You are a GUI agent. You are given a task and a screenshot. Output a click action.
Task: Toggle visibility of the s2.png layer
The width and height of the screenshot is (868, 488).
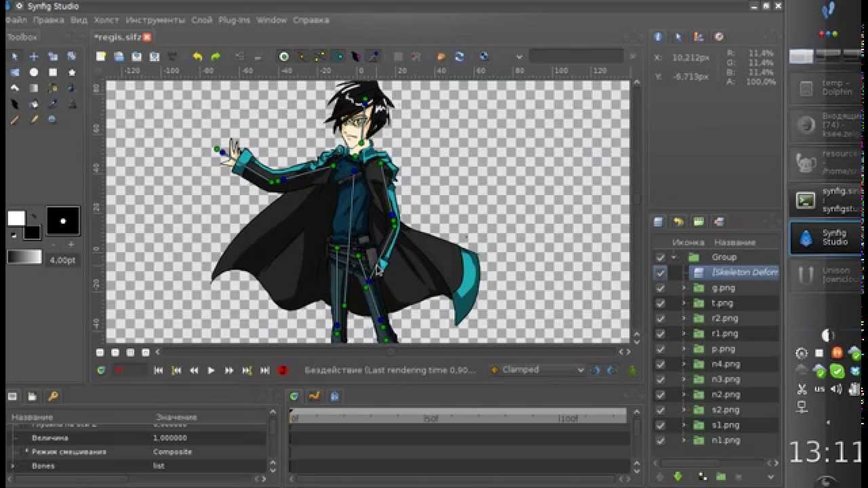click(x=660, y=410)
